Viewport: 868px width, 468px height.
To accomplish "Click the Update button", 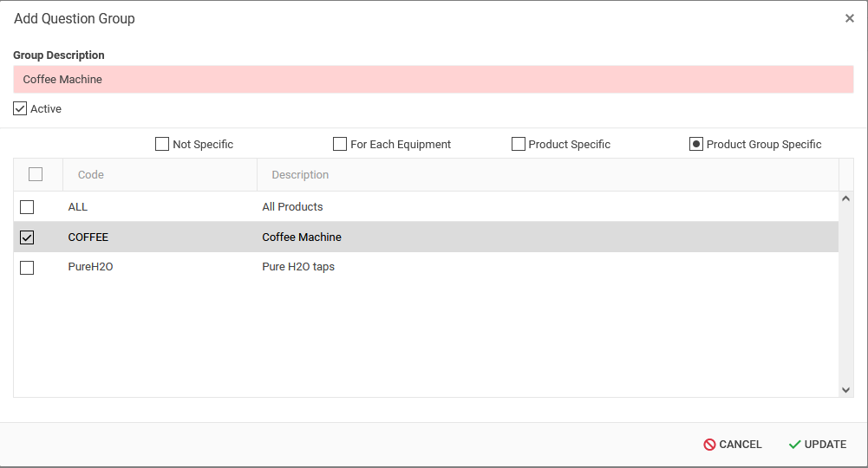I will point(817,445).
